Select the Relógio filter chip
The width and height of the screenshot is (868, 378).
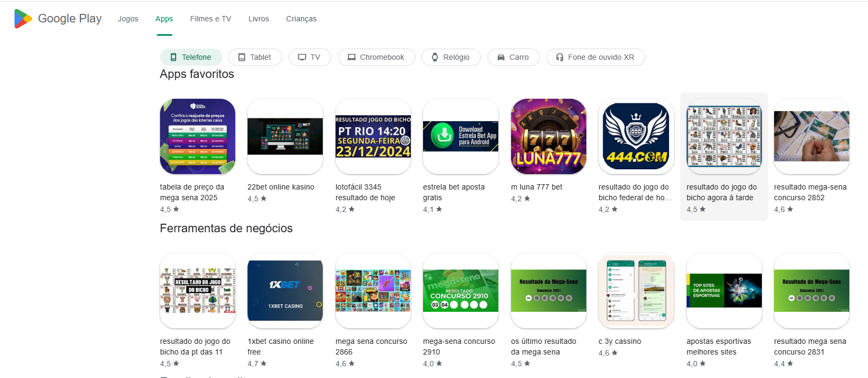pos(451,57)
